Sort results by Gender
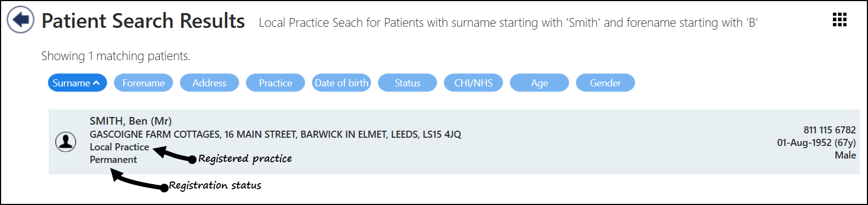Screen dimensions: 868x205 (605, 83)
